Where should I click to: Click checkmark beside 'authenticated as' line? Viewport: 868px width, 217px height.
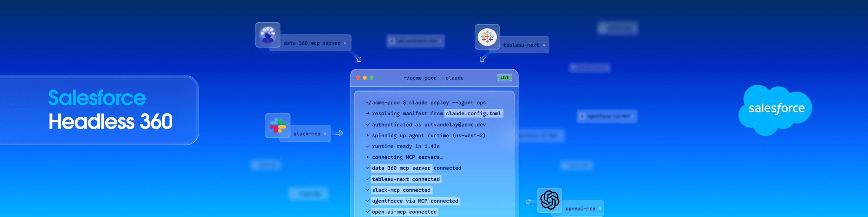(x=368, y=124)
